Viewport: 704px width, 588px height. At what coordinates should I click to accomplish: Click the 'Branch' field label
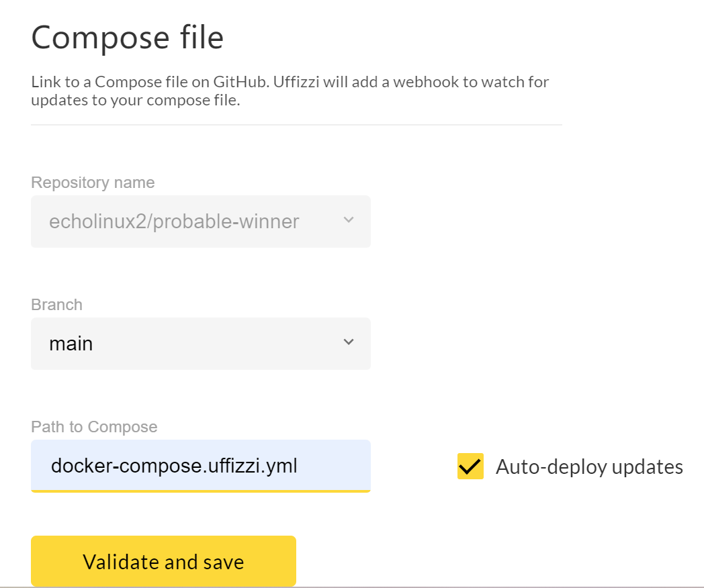point(57,305)
